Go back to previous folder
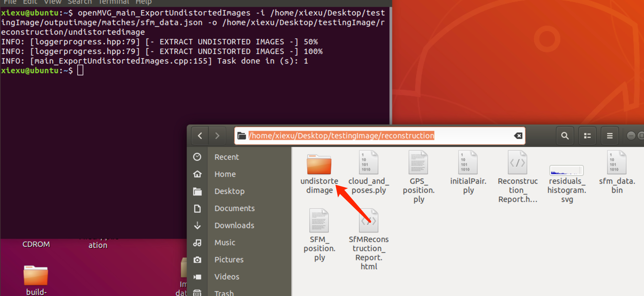644x296 pixels. coord(200,136)
